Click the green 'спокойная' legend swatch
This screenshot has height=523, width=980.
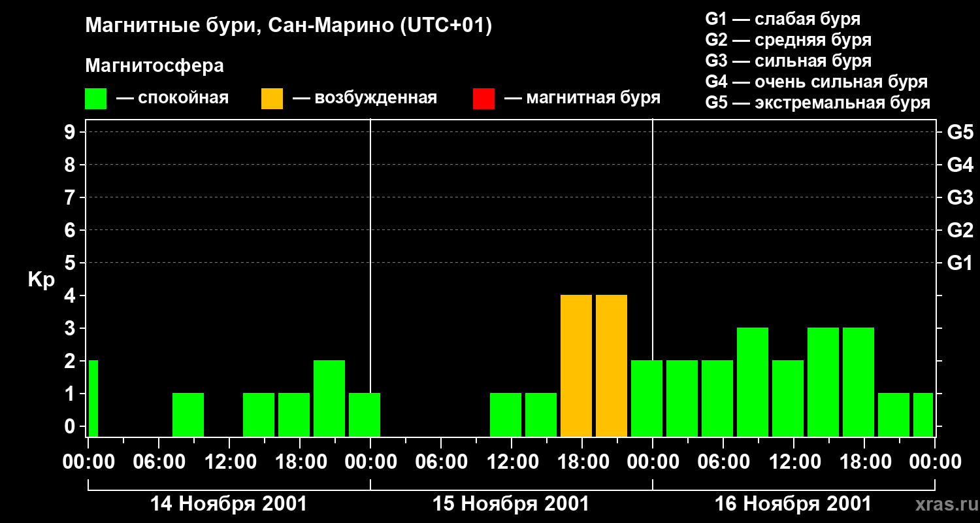(x=95, y=99)
